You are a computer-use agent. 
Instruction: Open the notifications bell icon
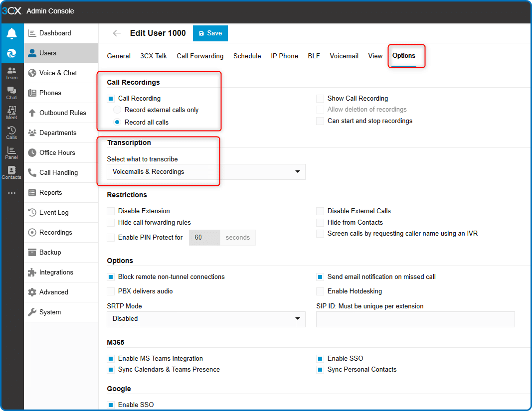pyautogui.click(x=11, y=33)
